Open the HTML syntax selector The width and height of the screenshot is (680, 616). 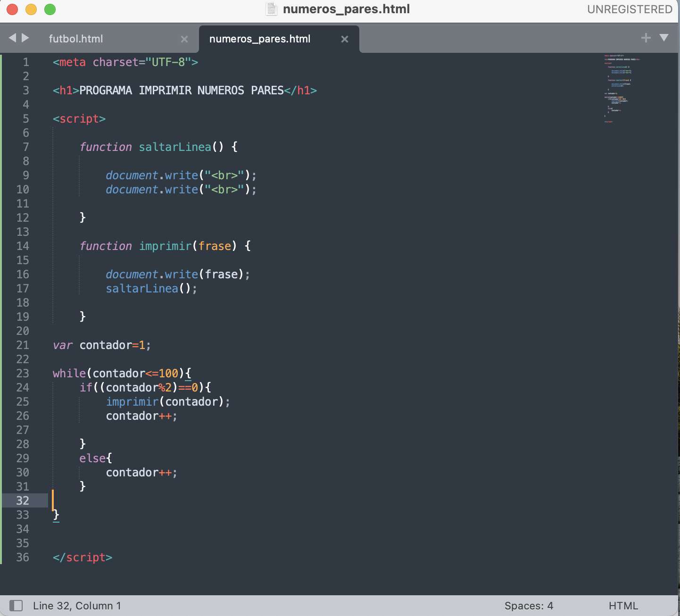[x=623, y=606]
